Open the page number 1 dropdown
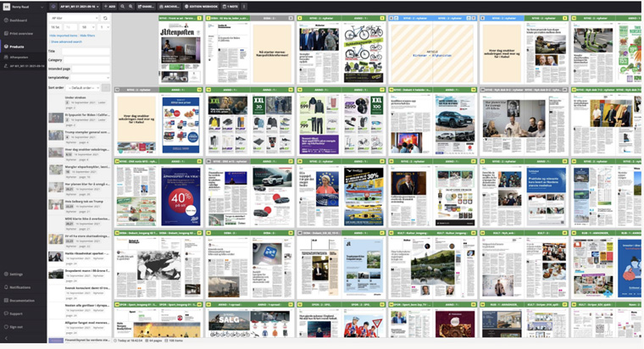This screenshot has height=349, width=644. [104, 27]
